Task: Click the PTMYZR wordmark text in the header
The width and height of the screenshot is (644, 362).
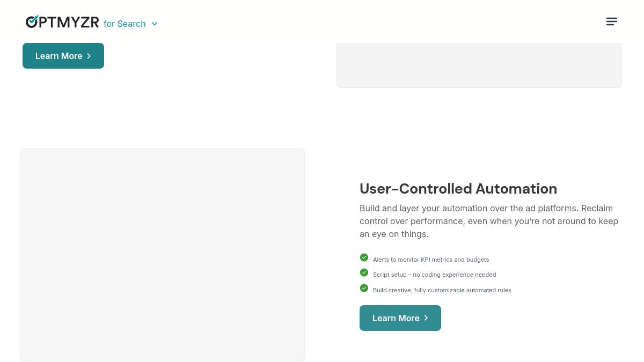Action: [x=69, y=22]
